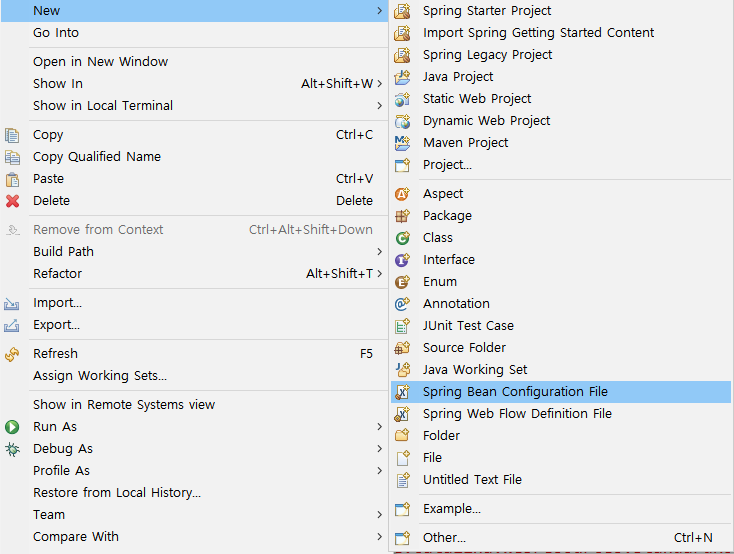The image size is (734, 554).
Task: Click the Paste clipboard icon
Action: (x=12, y=179)
